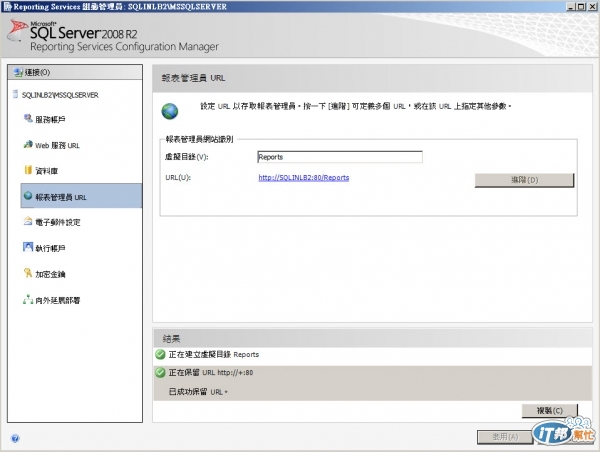Click the URL(U) label
600x452 pixels.
tap(178, 178)
